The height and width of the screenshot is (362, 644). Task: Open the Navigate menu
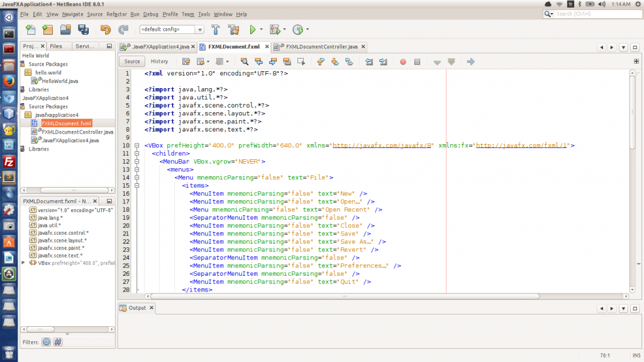click(73, 14)
